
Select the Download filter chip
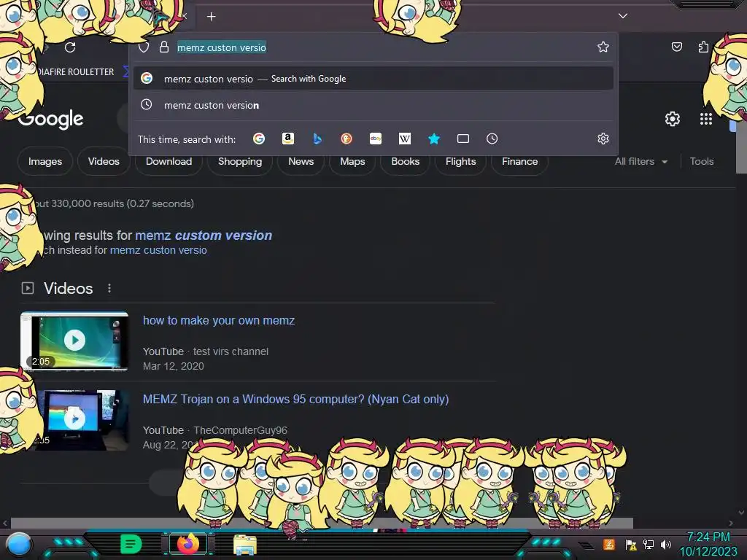tap(169, 161)
